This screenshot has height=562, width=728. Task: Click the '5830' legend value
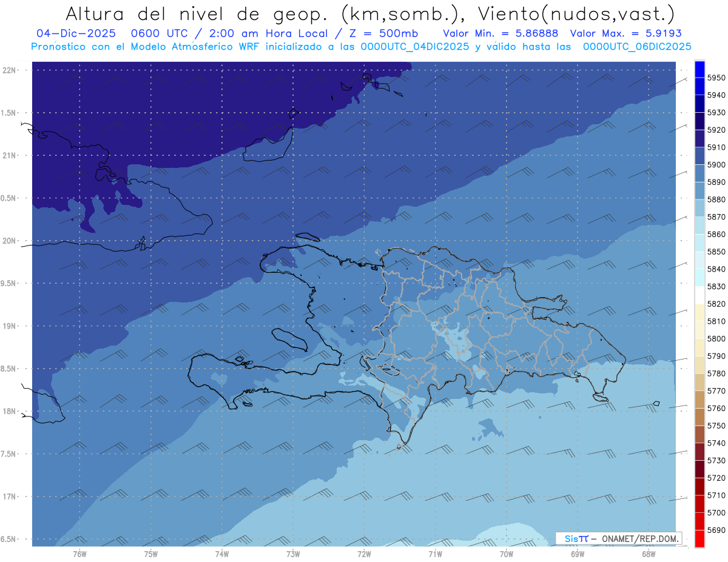[716, 287]
